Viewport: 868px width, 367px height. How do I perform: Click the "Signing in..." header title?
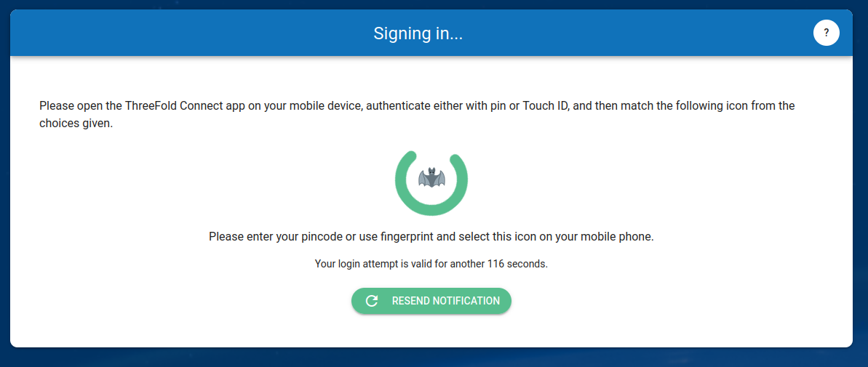[x=418, y=33]
